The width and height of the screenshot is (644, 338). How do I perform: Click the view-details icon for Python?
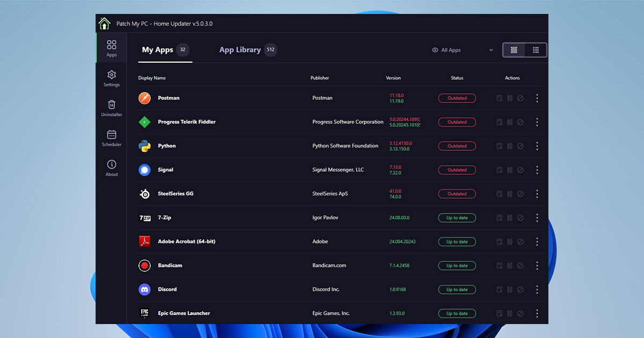coord(500,146)
